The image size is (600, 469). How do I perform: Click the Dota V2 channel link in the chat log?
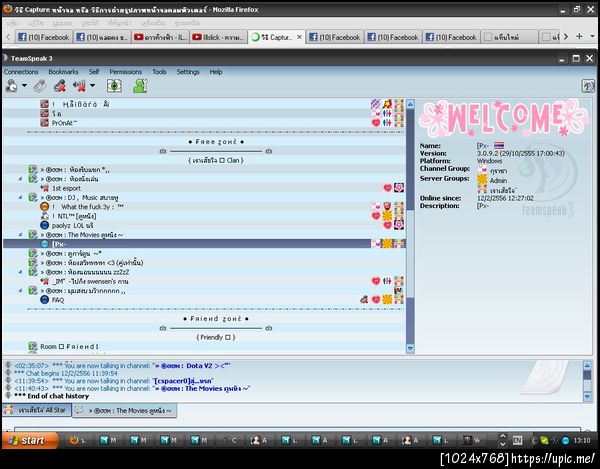(191, 366)
